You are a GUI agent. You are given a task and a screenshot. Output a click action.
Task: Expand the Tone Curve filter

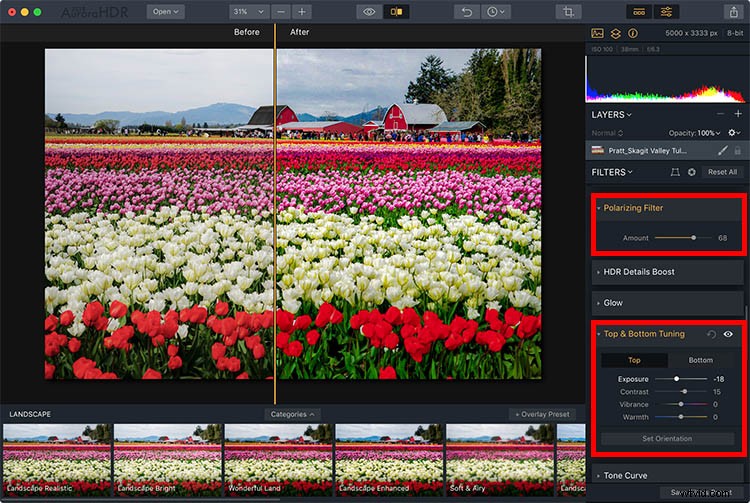(x=668, y=475)
